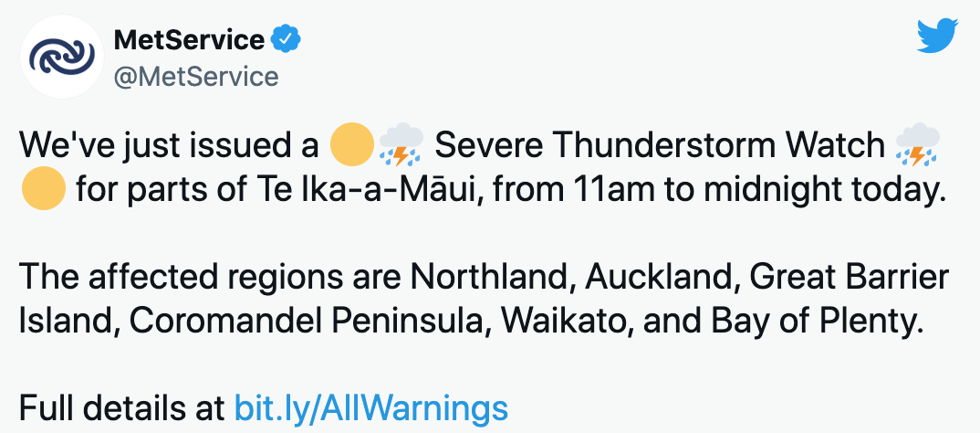Click the thunderstorm cloud emoji before "Severe"
Viewport: 980px width, 433px height.
tap(401, 144)
